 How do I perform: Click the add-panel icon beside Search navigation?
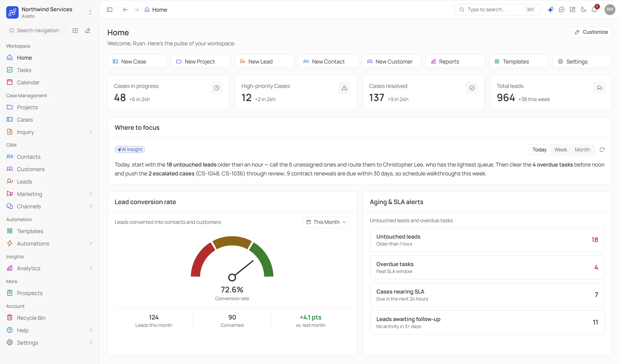pyautogui.click(x=75, y=30)
